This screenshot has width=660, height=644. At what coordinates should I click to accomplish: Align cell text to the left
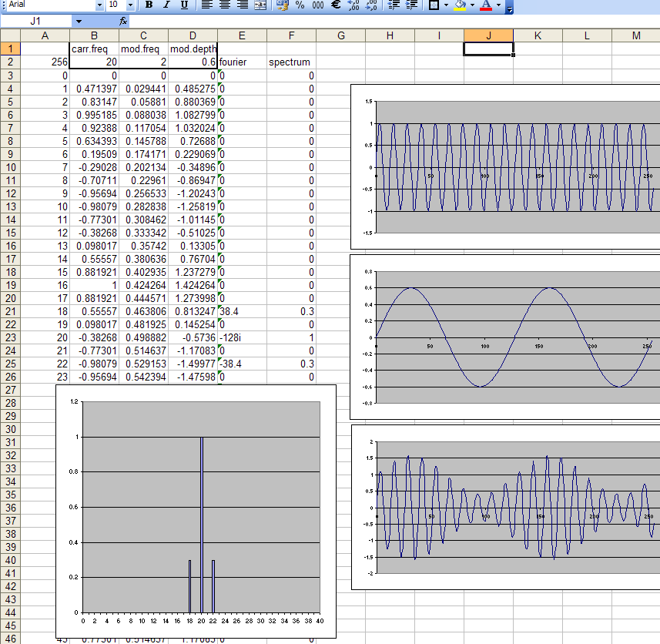[206, 5]
